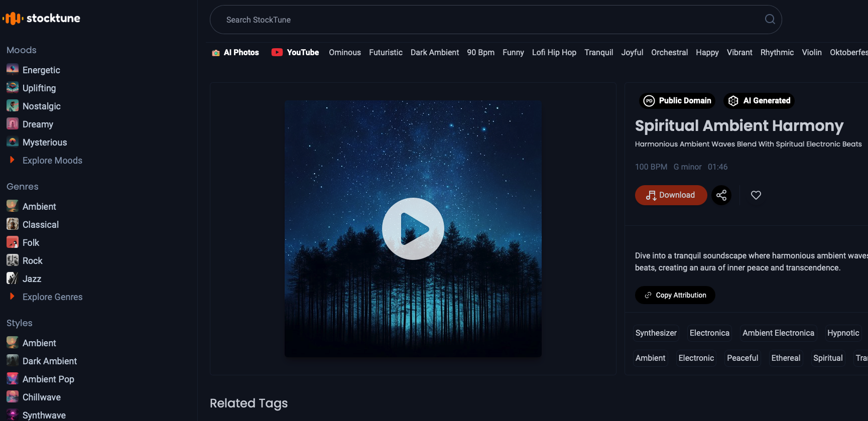Click the Search StockTune field
The width and height of the screenshot is (868, 421).
tap(487, 20)
